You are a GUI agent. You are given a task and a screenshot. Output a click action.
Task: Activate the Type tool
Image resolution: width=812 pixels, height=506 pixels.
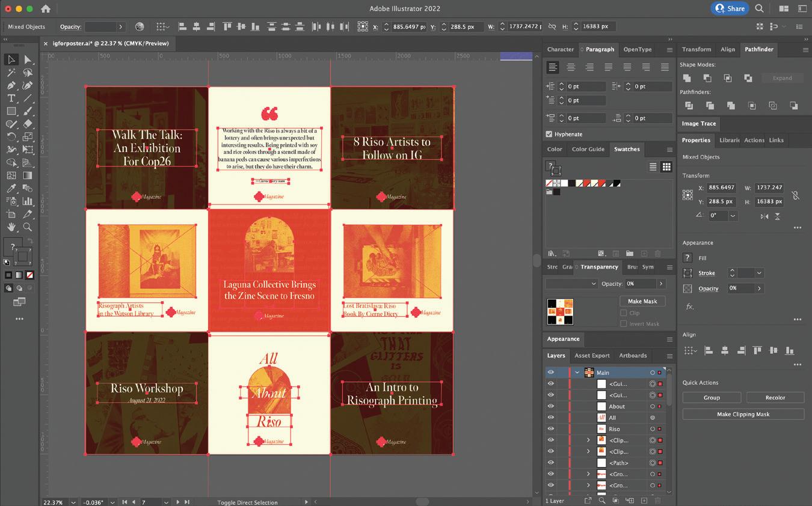pyautogui.click(x=11, y=98)
